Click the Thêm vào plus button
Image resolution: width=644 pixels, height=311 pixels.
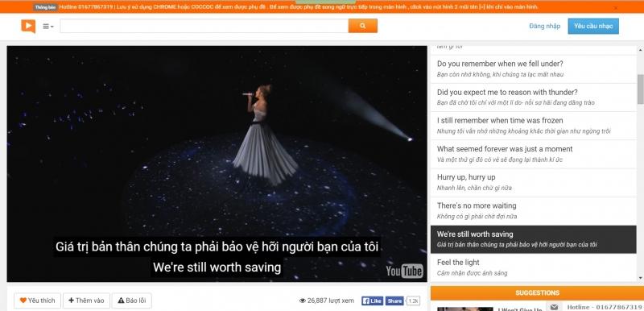pos(86,301)
